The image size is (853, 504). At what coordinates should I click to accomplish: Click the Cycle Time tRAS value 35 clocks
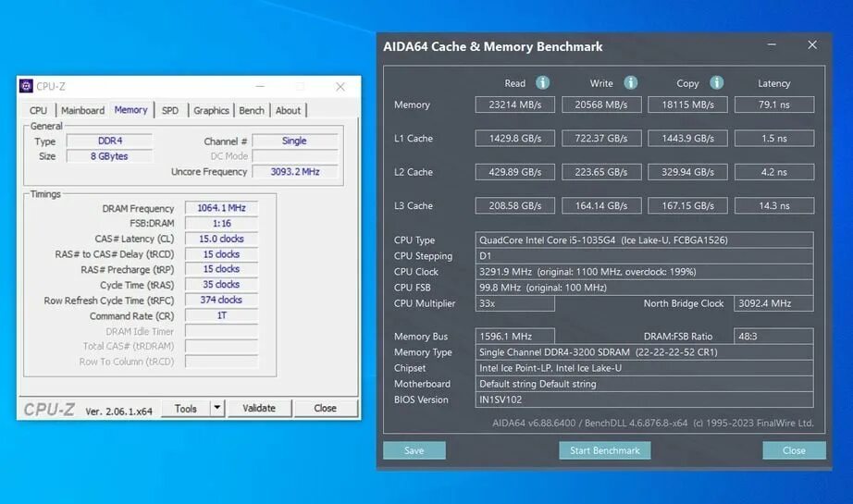point(221,284)
